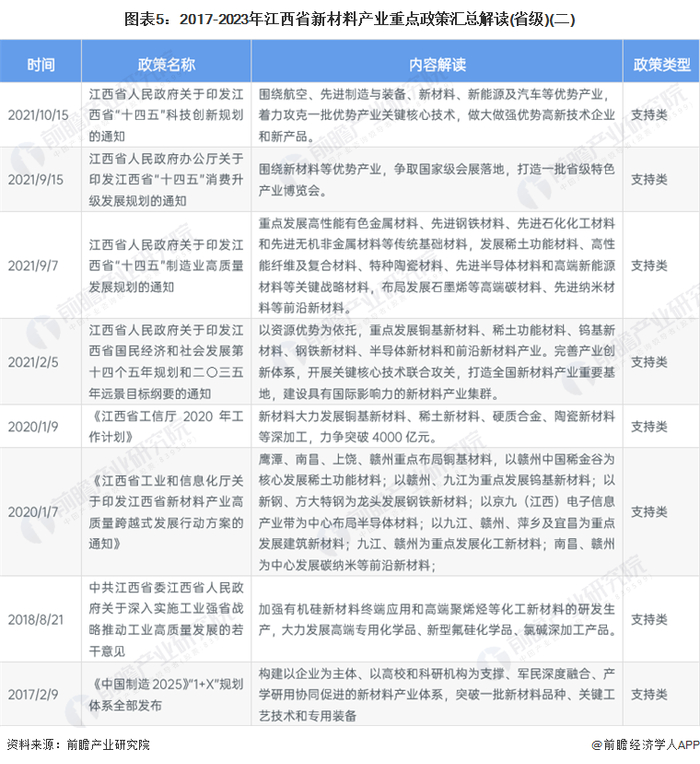Click the 时间 column header
Screen dimensions: 700x764
pyautogui.click(x=41, y=64)
